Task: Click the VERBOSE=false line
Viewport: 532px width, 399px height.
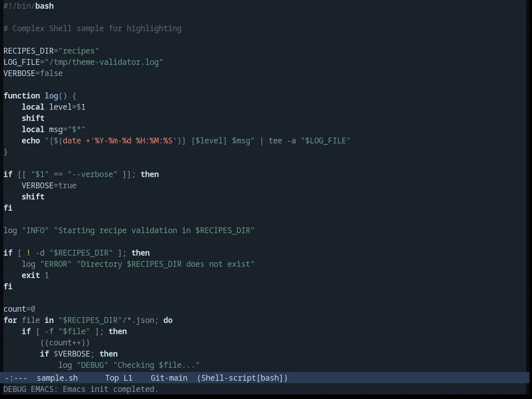Action: tap(33, 73)
